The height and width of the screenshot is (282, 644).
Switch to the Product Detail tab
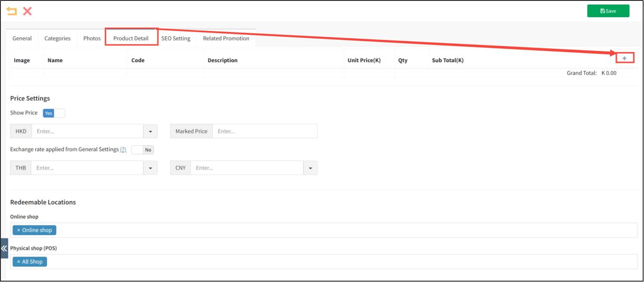click(131, 38)
